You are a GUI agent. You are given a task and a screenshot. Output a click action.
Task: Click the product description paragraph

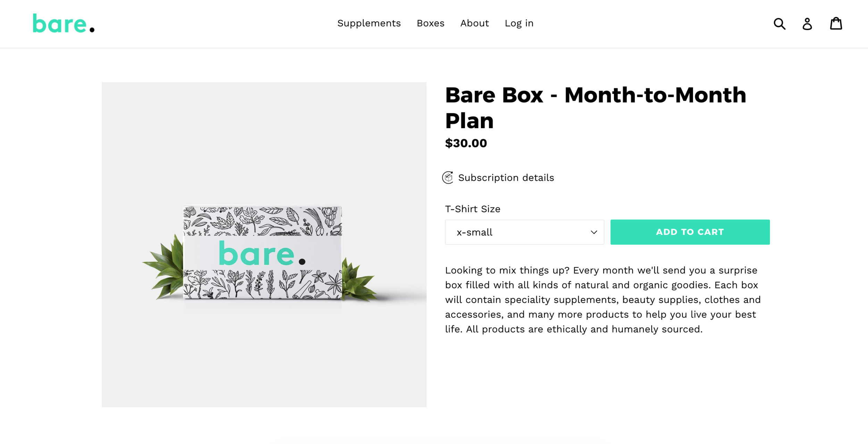click(x=603, y=299)
